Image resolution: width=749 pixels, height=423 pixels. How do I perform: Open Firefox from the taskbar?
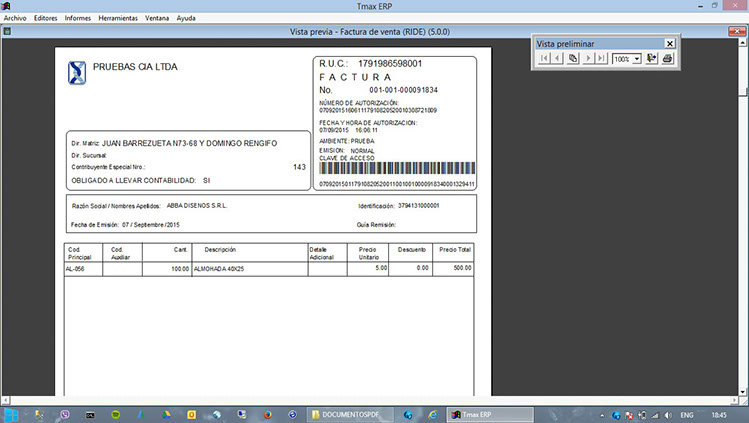(268, 414)
